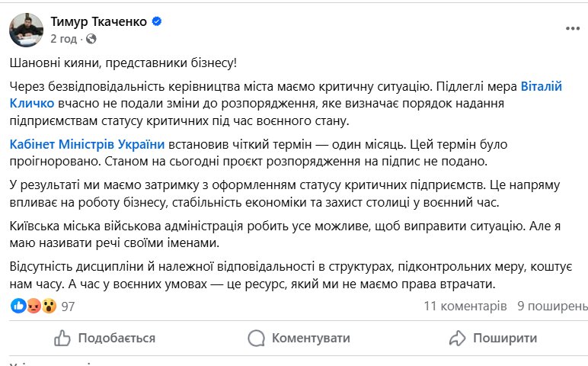Click the '2 год' post timestamp

coord(64,39)
